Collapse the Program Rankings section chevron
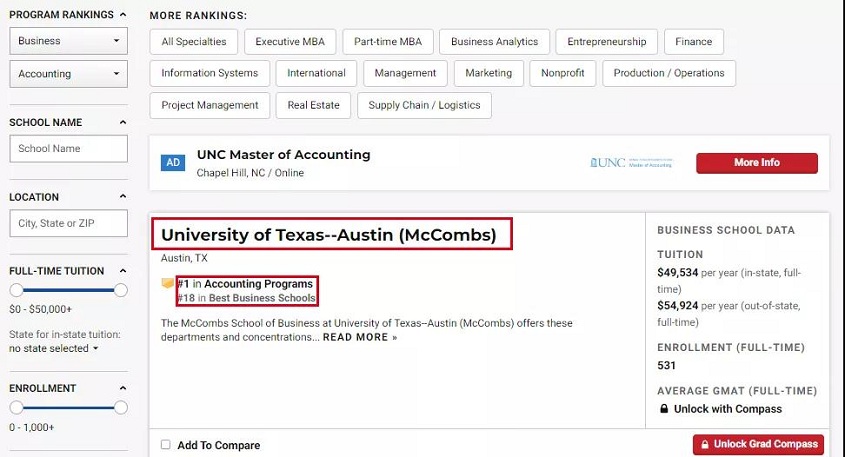Screen dimensions: 845x457 pos(123,15)
